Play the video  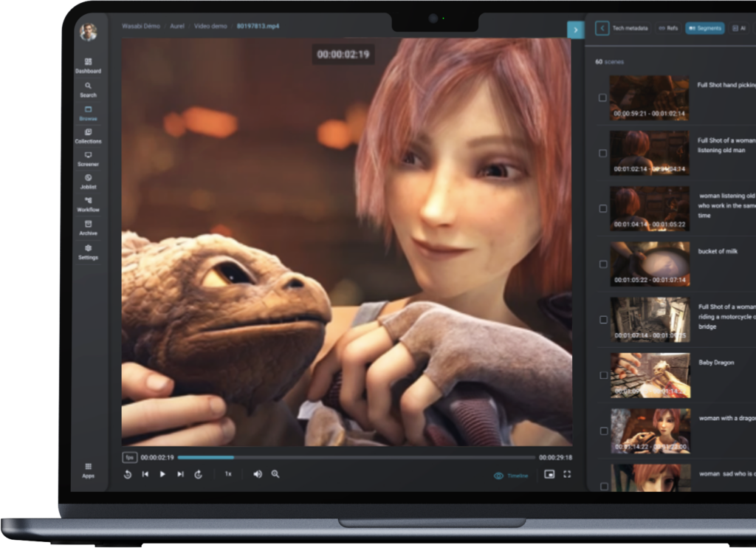pyautogui.click(x=162, y=474)
